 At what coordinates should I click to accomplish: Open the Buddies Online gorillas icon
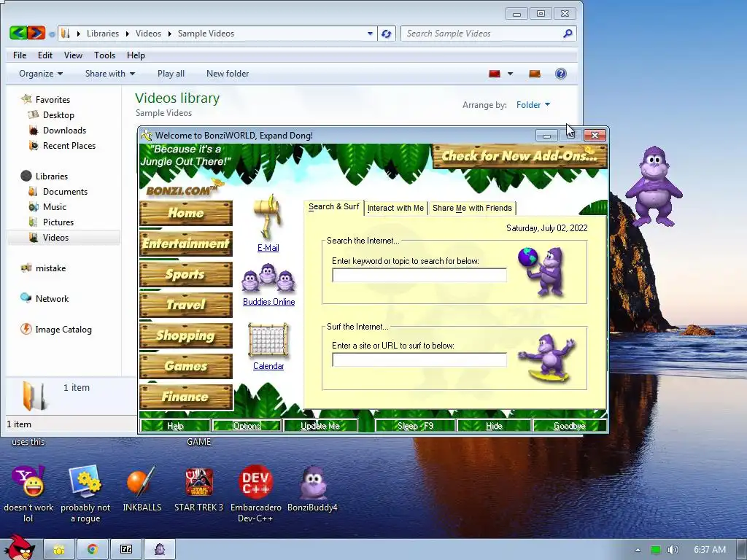(268, 278)
